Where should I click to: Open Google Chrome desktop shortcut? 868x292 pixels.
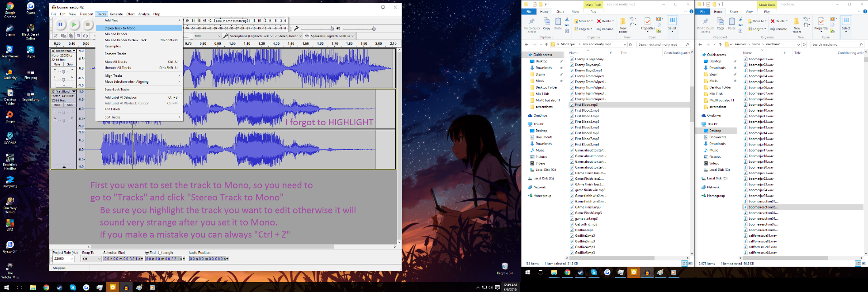(10, 10)
